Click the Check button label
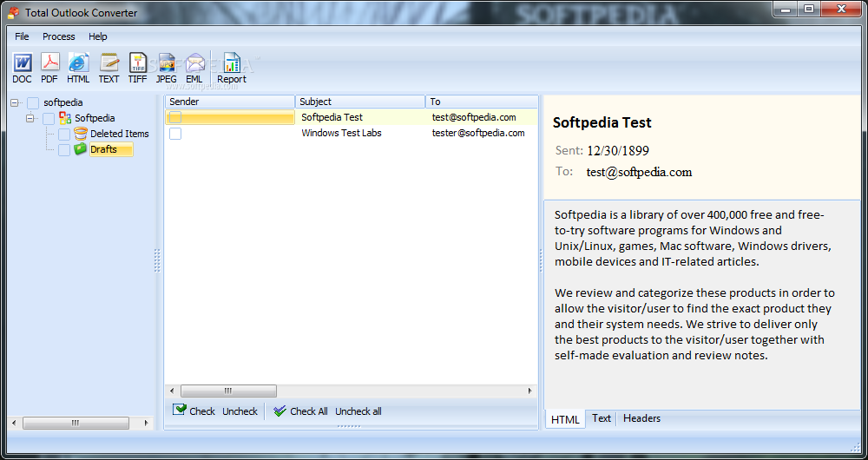 click(x=202, y=411)
